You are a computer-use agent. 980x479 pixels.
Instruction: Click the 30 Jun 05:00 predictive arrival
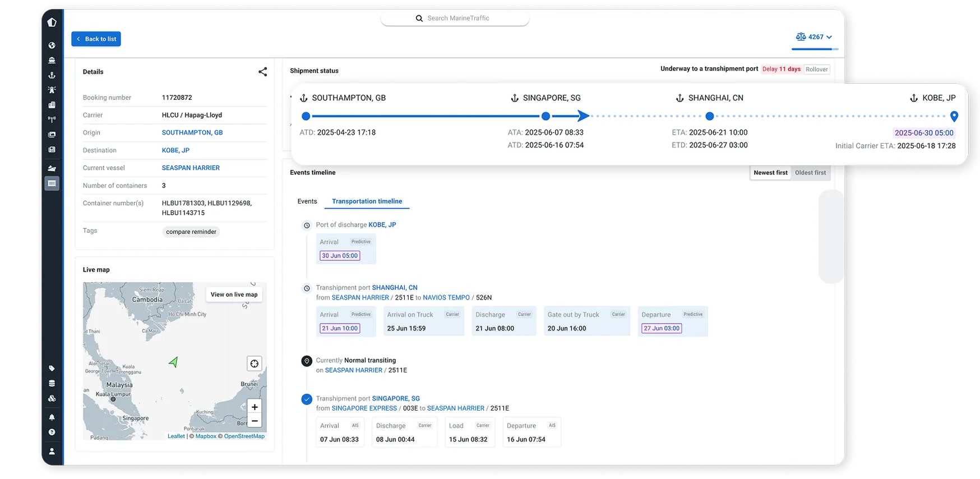click(340, 256)
